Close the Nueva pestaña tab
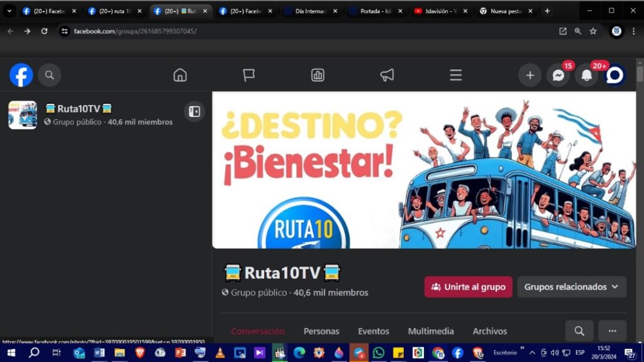Viewport: 644px width, 362px height. coord(530,11)
